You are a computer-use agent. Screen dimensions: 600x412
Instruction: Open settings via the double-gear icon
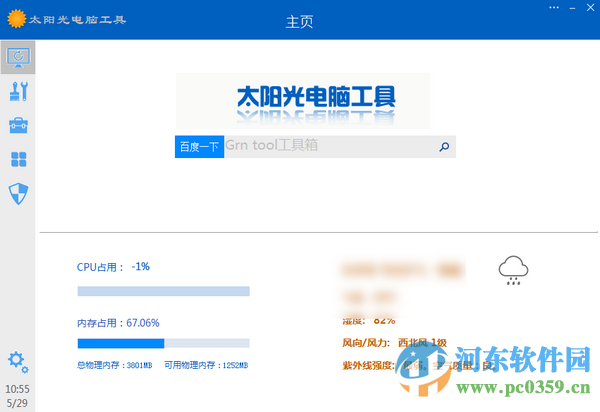(x=18, y=362)
